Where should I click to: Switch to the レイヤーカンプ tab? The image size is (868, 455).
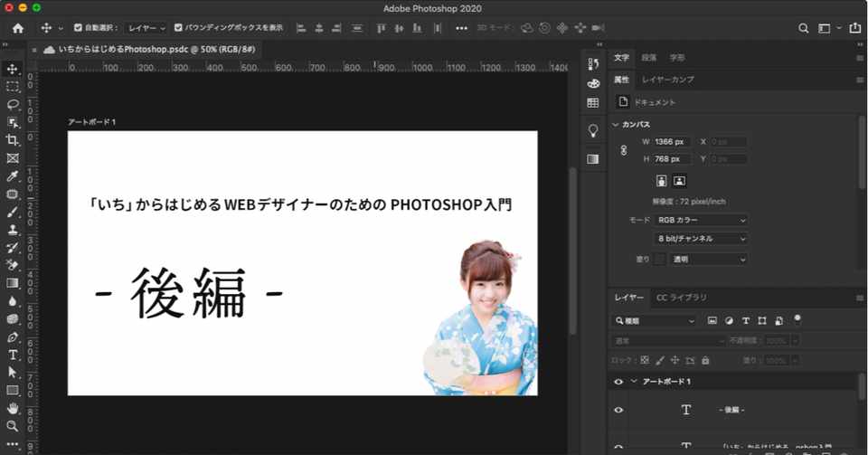point(667,80)
